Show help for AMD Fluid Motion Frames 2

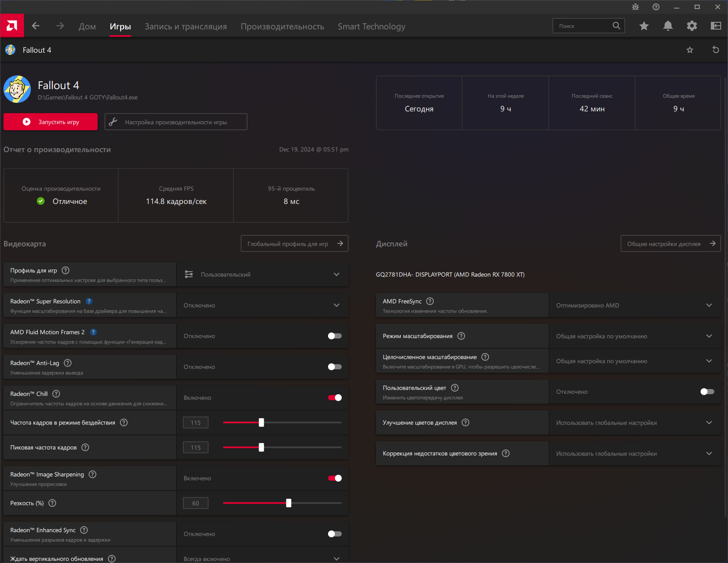[x=93, y=332]
